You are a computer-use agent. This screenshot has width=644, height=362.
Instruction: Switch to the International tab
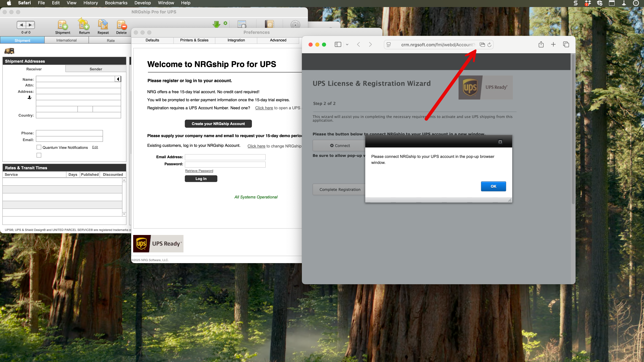(67, 40)
